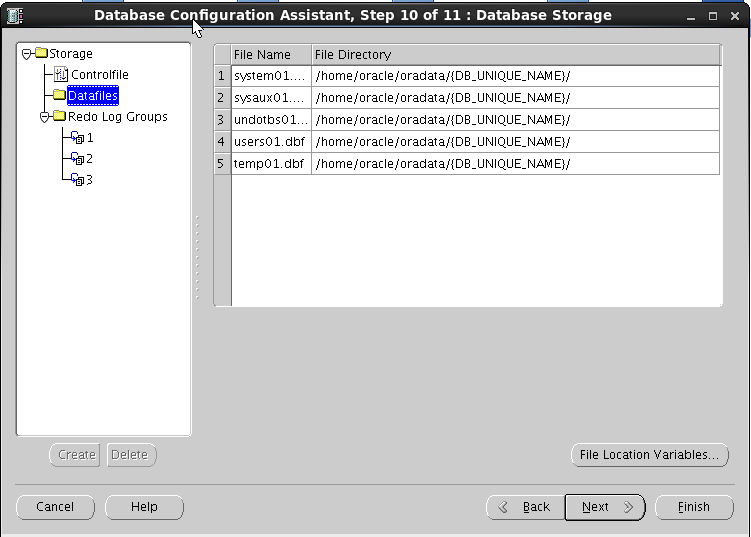
Task: Click the Finish button
Action: click(694, 507)
